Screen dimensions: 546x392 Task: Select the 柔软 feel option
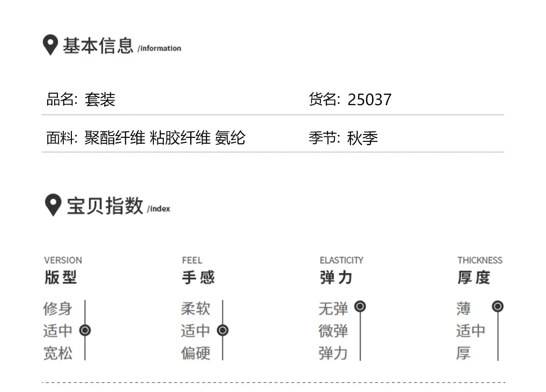[x=196, y=309]
